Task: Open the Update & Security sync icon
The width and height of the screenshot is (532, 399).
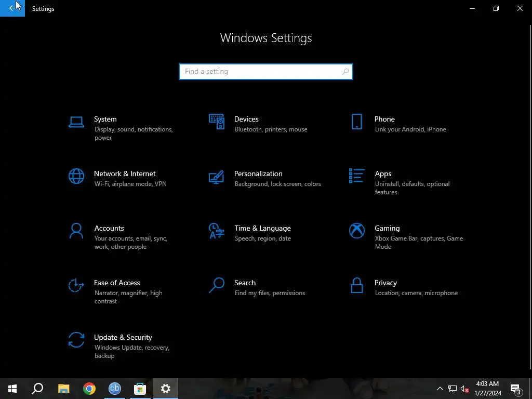Action: coord(76,340)
